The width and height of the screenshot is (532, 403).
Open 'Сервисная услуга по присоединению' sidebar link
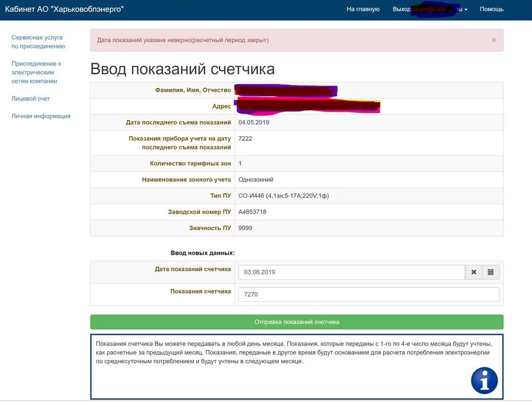[38, 41]
